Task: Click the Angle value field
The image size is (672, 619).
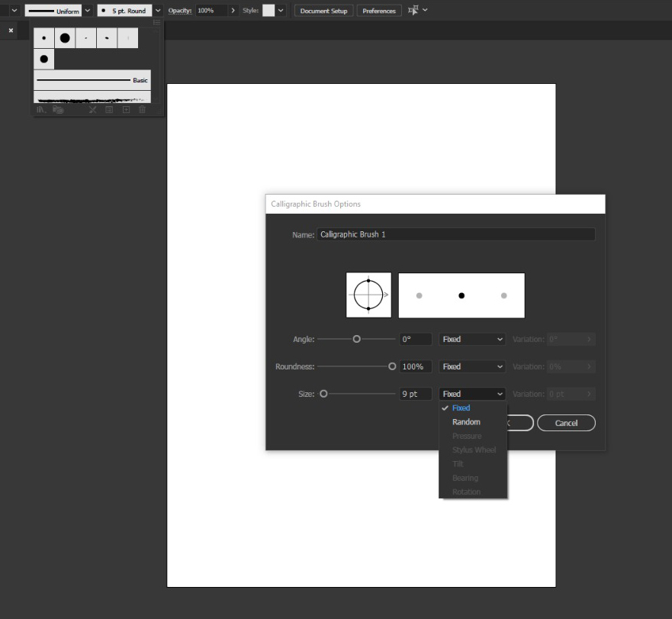Action: [416, 339]
